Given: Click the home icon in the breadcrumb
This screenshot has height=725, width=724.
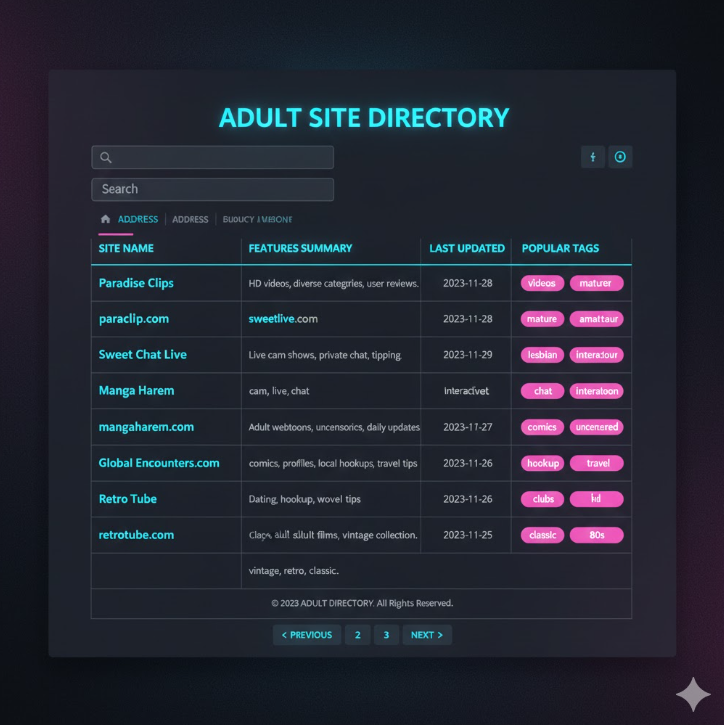Looking at the screenshot, I should [x=105, y=219].
